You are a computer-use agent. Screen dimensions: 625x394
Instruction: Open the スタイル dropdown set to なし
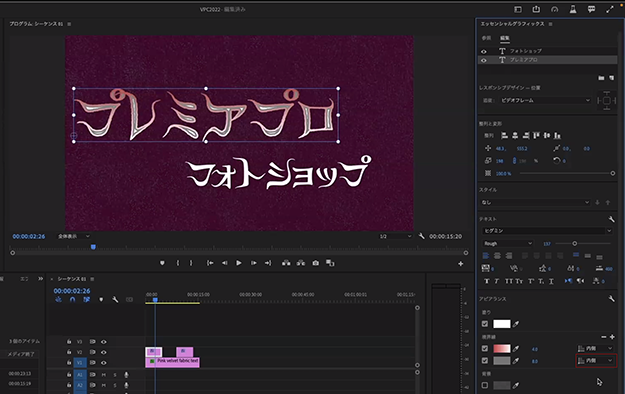(535, 202)
